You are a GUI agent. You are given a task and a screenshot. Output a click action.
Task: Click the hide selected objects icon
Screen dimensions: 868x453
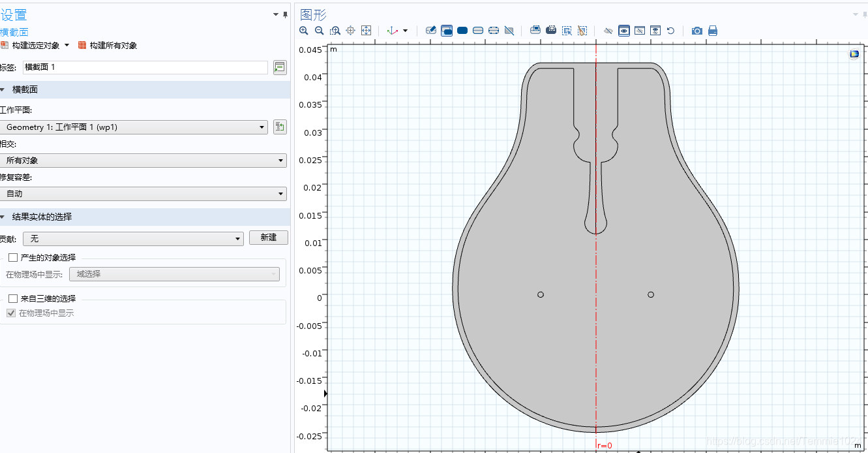click(x=608, y=31)
